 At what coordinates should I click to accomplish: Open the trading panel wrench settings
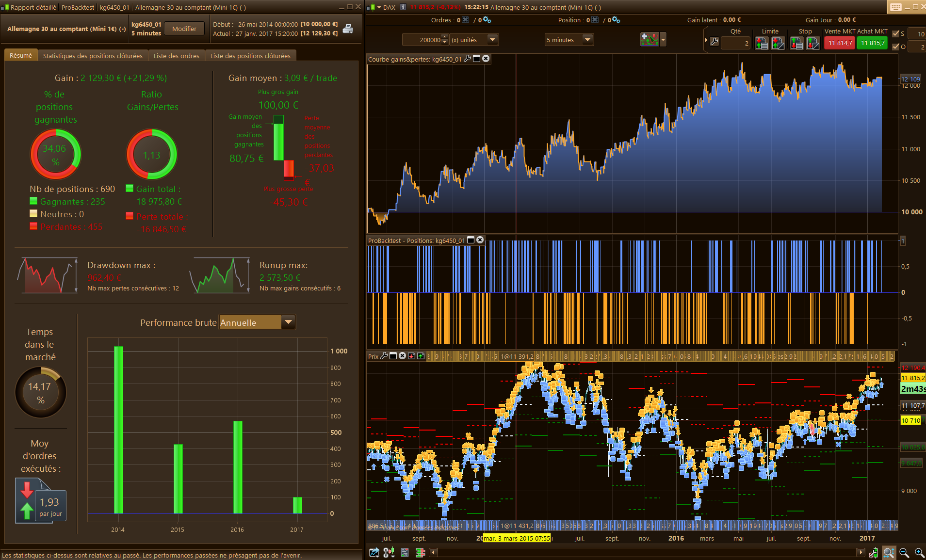click(x=714, y=42)
